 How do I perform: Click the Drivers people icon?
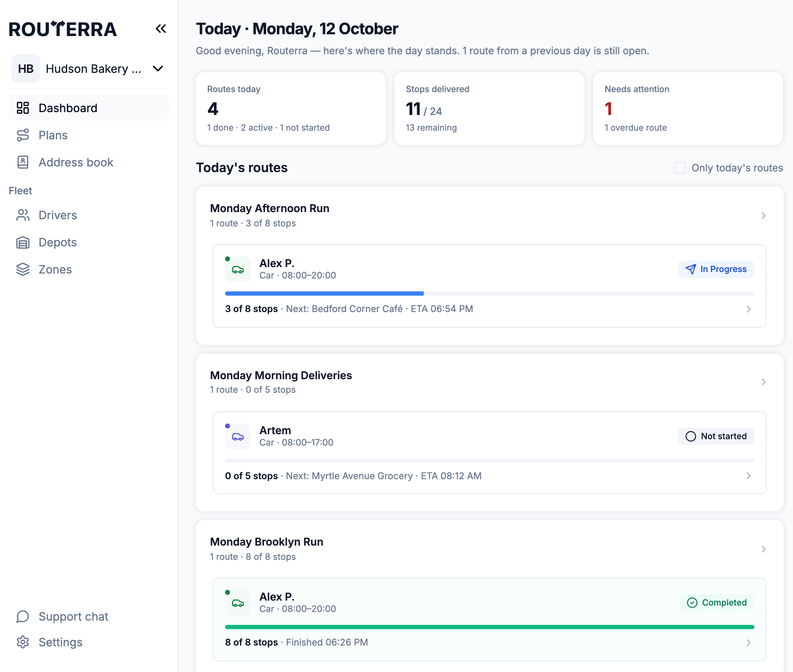pos(23,215)
